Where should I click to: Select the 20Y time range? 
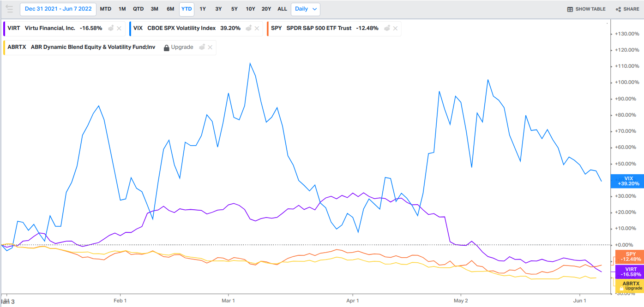tap(266, 9)
